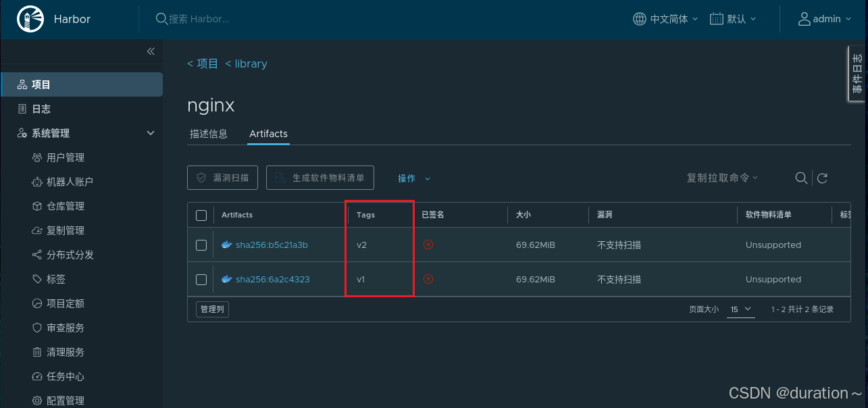Click the docker whale icon of sha256:6a2c4323
The height and width of the screenshot is (408, 868).
point(226,279)
